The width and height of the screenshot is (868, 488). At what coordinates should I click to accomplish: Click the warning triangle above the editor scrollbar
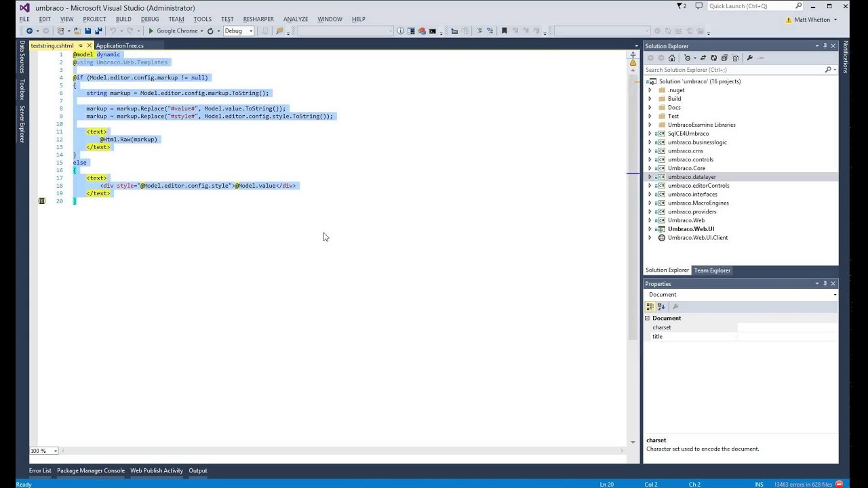633,62
